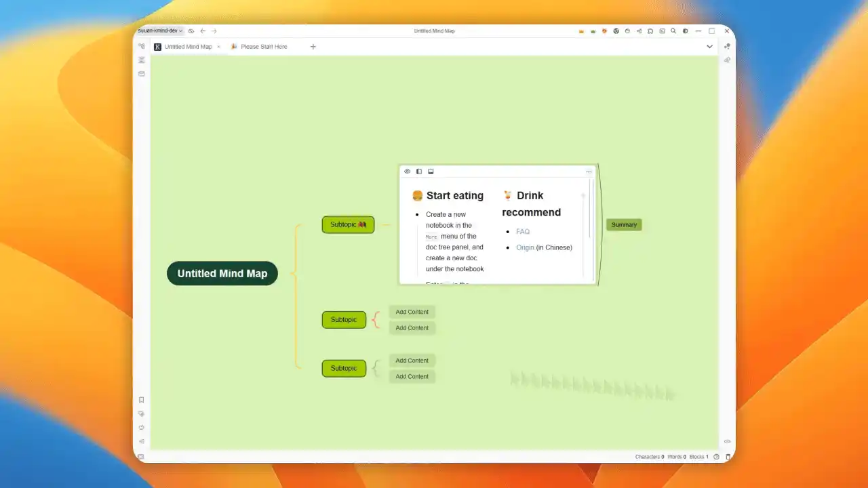Open the bookmark panel icon

(x=141, y=400)
